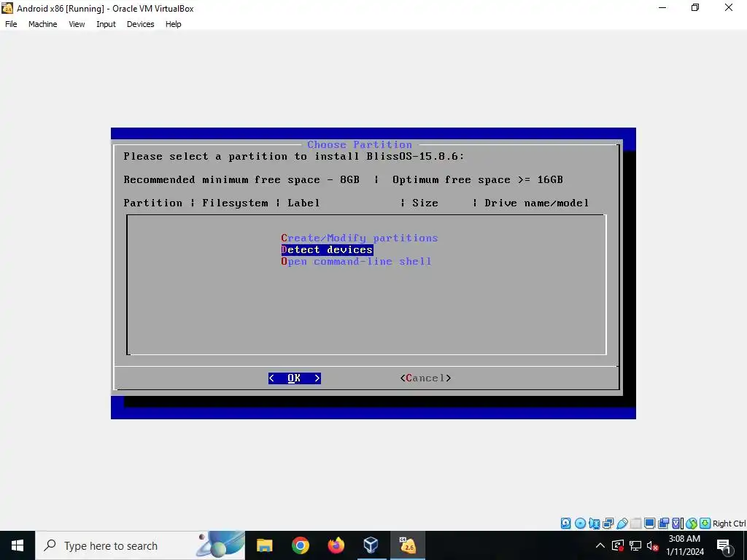Open the Help menu
The image size is (747, 560).
(x=174, y=24)
